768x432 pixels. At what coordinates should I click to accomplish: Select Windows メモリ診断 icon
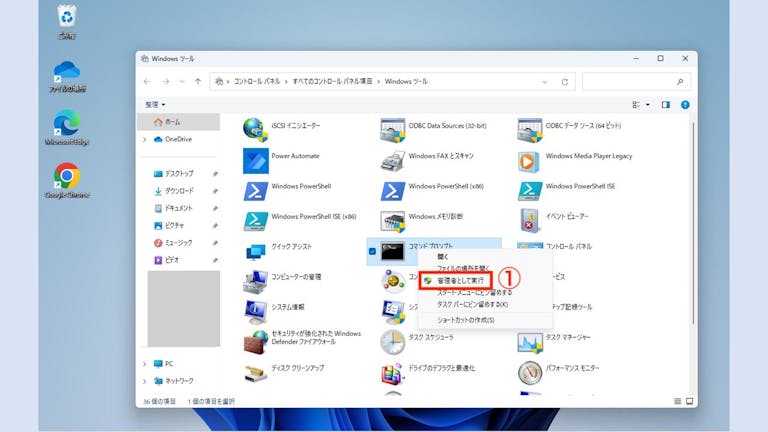(x=392, y=221)
